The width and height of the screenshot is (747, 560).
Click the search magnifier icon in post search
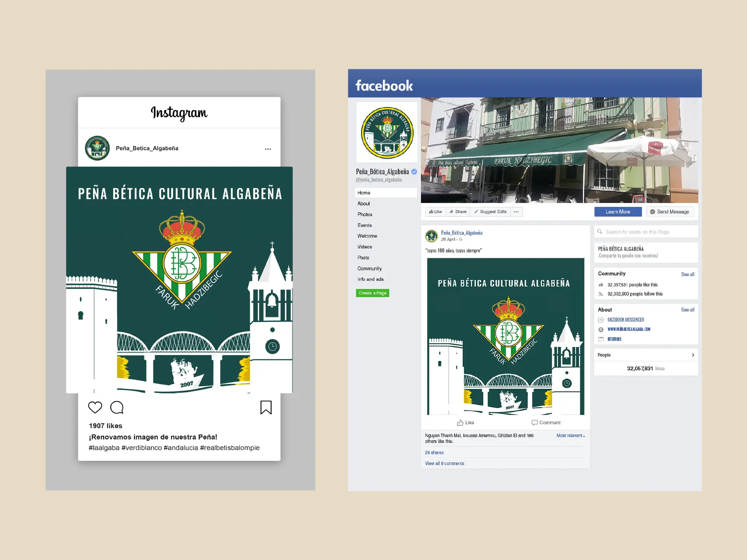600,232
